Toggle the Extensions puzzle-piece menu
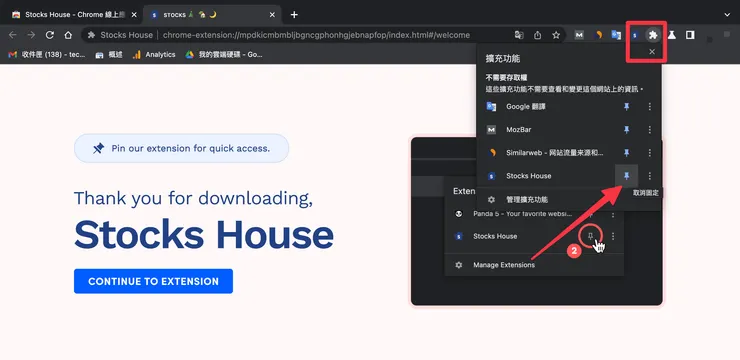Image resolution: width=740 pixels, height=360 pixels. (x=653, y=35)
